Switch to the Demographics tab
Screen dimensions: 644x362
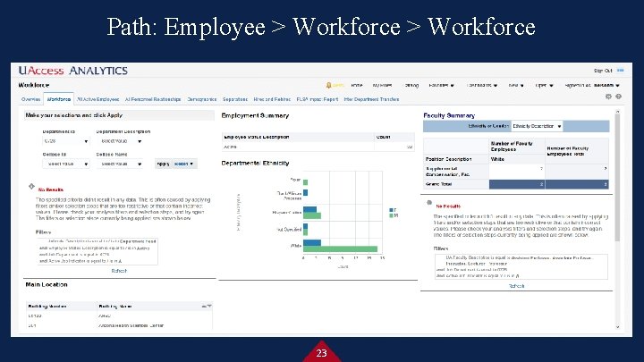pos(201,99)
